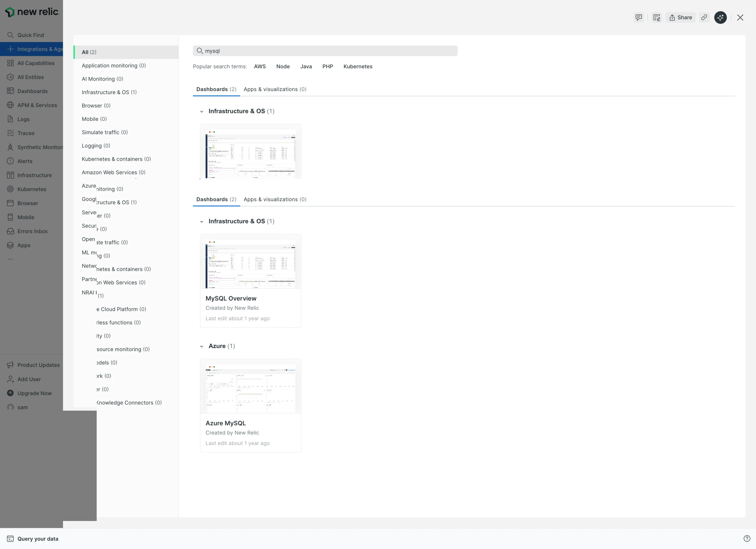The width and height of the screenshot is (756, 549).
Task: Select Dashboards (2) tab above MySQL Overview section
Action: point(216,199)
